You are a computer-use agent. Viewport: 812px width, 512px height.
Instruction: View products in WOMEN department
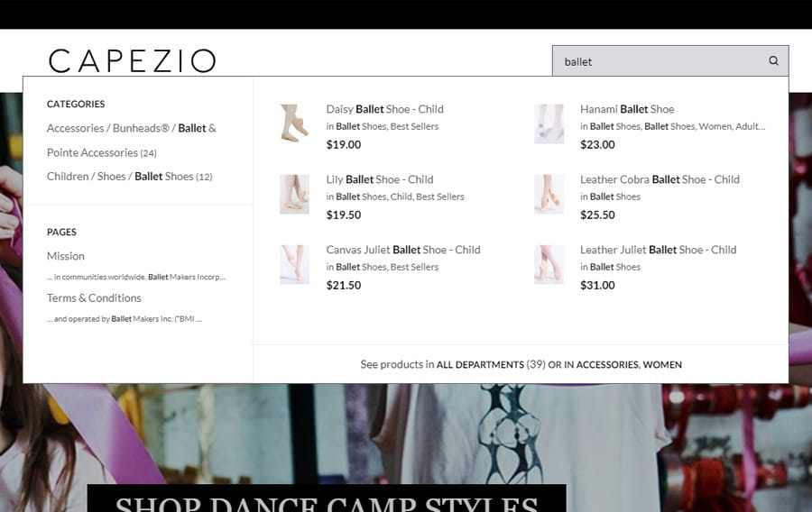coord(662,364)
